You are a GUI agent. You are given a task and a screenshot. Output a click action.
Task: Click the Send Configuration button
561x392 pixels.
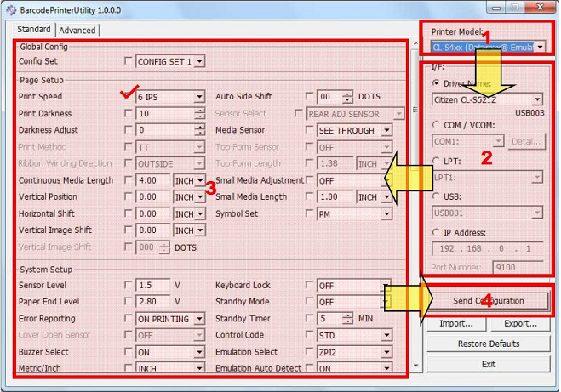click(488, 301)
